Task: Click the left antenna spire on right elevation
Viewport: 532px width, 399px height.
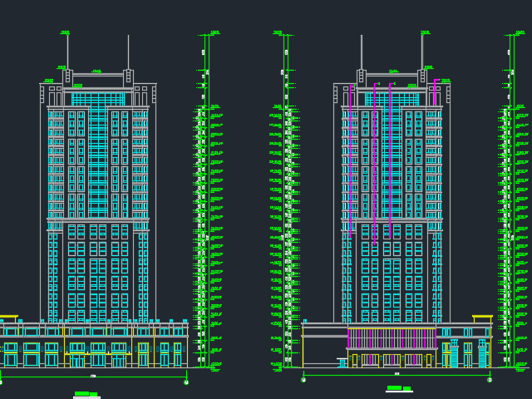Action: [362, 52]
